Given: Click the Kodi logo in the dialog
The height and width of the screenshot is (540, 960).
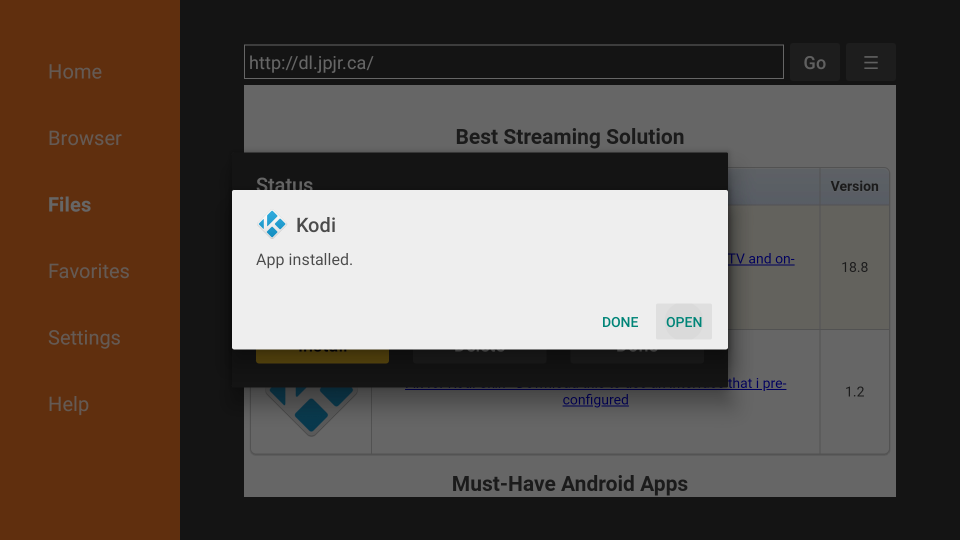Looking at the screenshot, I should 271,225.
